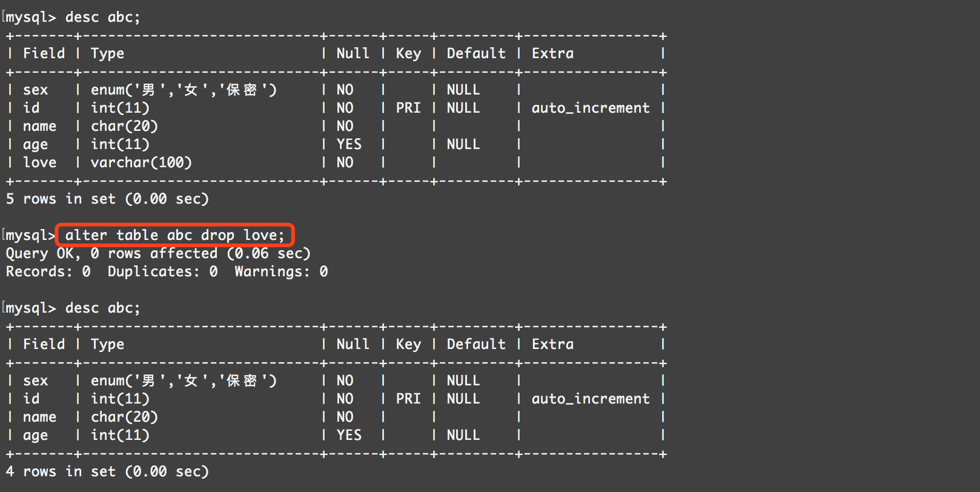Click the "Query OK, 0 rows affected" message
This screenshot has height=492, width=980.
[x=157, y=253]
